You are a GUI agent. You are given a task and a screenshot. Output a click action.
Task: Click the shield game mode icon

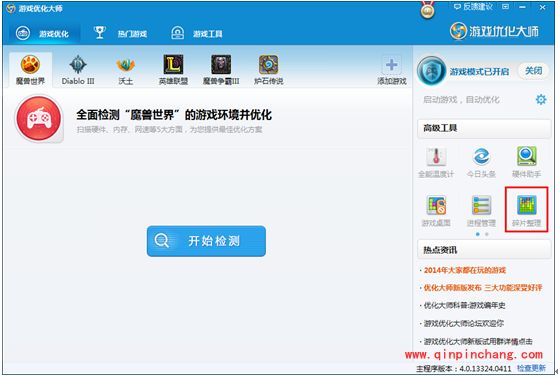(x=431, y=71)
